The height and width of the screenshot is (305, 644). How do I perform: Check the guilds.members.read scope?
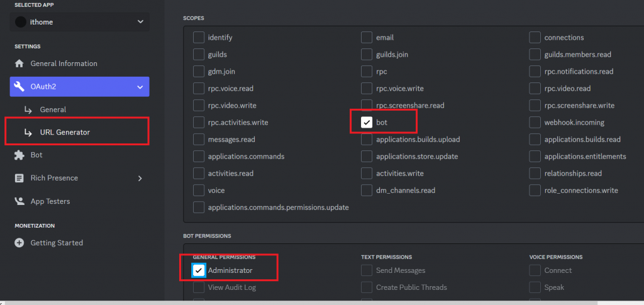[x=535, y=54]
